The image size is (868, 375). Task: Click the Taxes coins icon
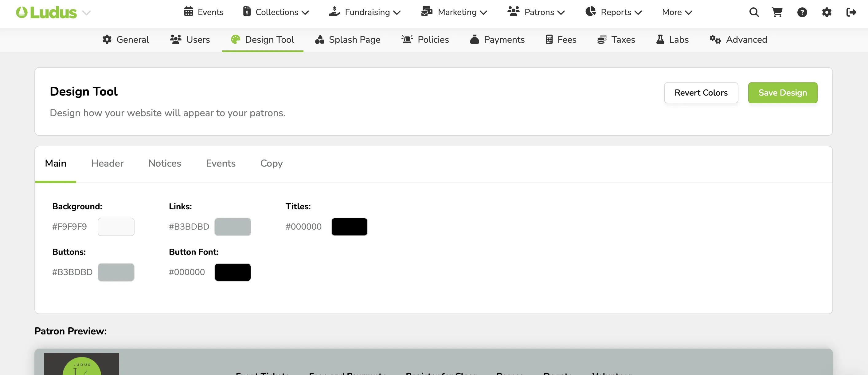602,39
